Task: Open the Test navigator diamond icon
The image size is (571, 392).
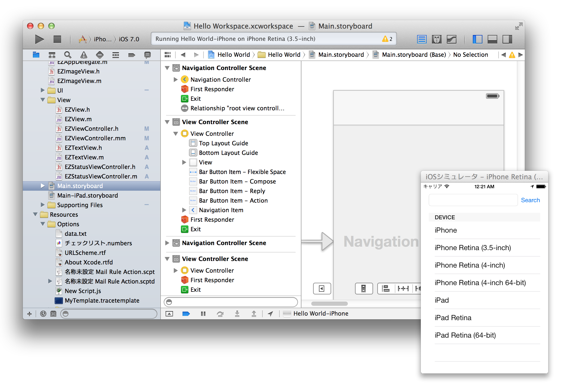Action: click(100, 55)
